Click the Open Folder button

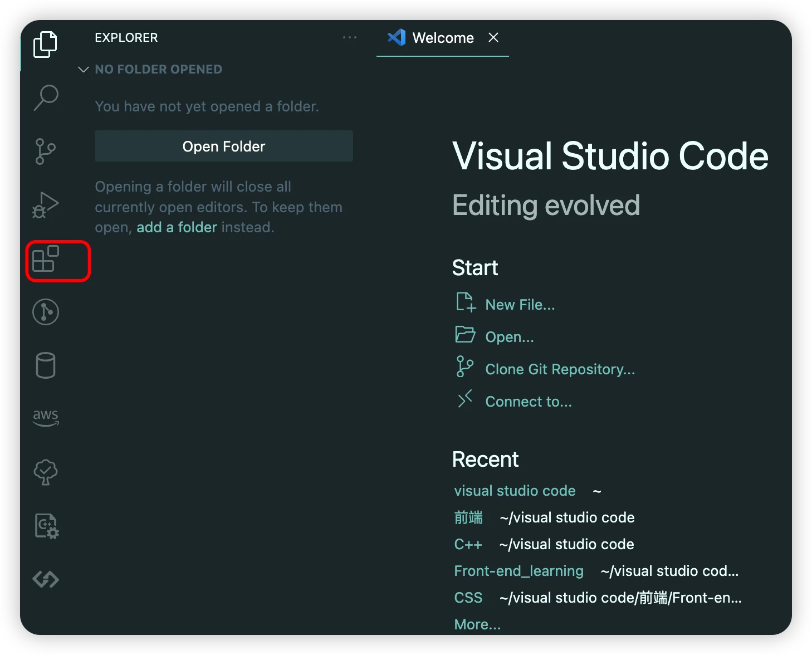(224, 146)
